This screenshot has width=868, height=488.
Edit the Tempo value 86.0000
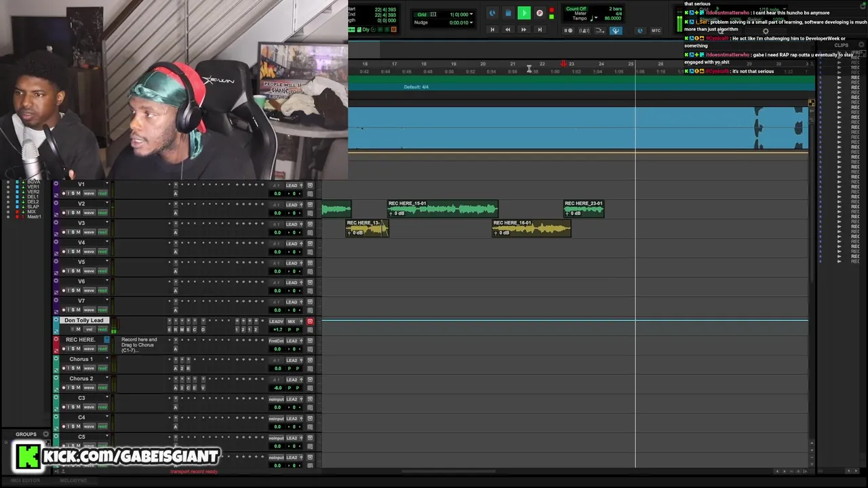612,18
